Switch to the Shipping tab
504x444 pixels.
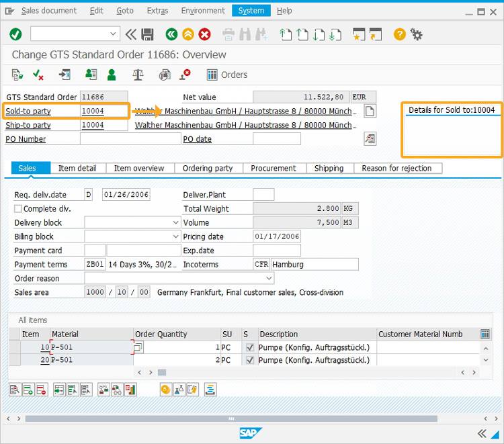pos(329,168)
